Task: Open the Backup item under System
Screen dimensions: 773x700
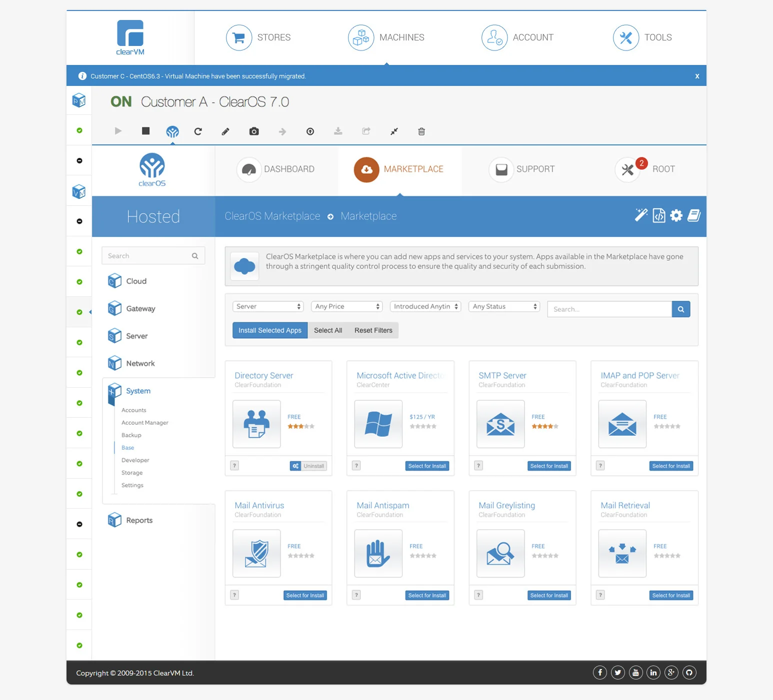Action: 131,435
